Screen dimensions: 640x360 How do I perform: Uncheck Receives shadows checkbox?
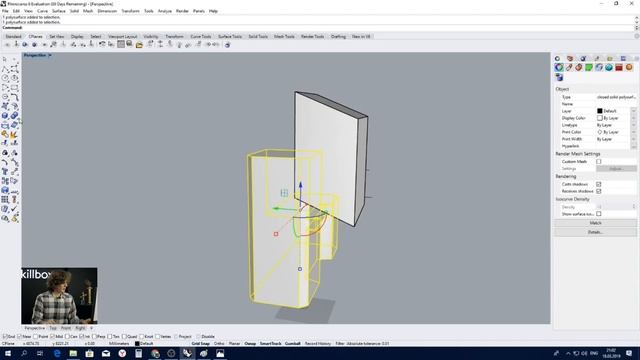(599, 191)
